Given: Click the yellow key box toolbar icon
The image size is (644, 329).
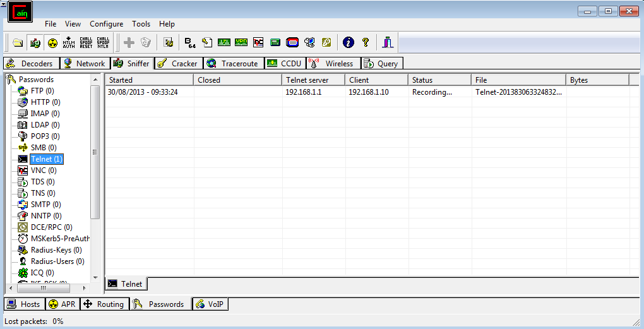Looking at the screenshot, I should [x=326, y=42].
